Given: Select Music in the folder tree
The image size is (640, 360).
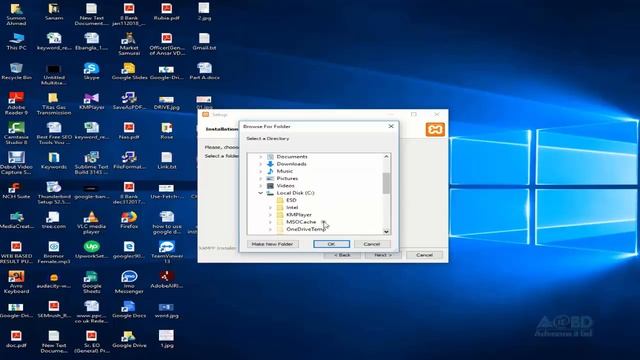Looking at the screenshot, I should point(284,171).
